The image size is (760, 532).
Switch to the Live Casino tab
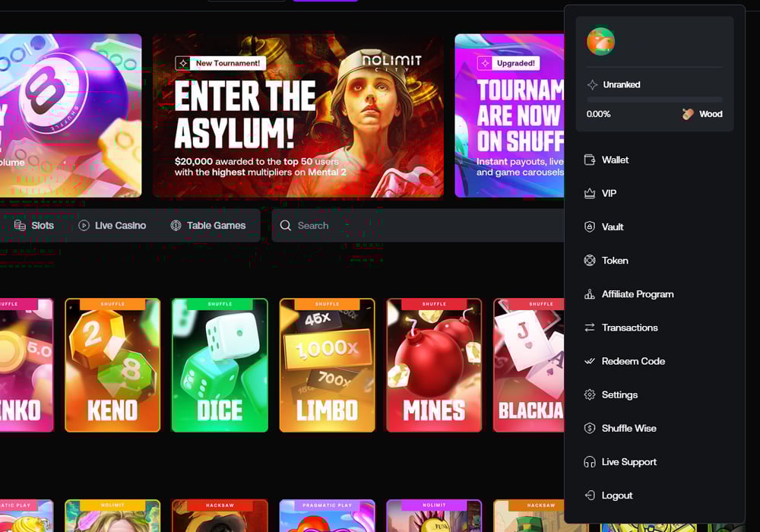[112, 226]
